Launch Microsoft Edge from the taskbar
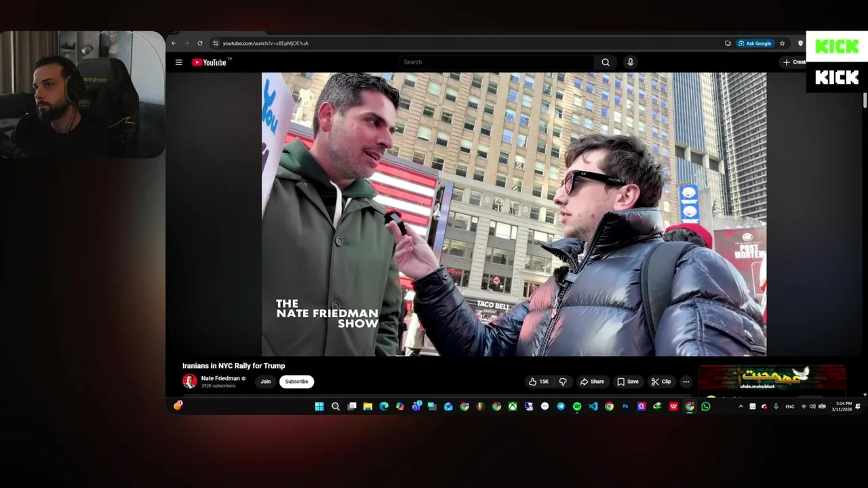Image resolution: width=868 pixels, height=488 pixels. coord(384,407)
